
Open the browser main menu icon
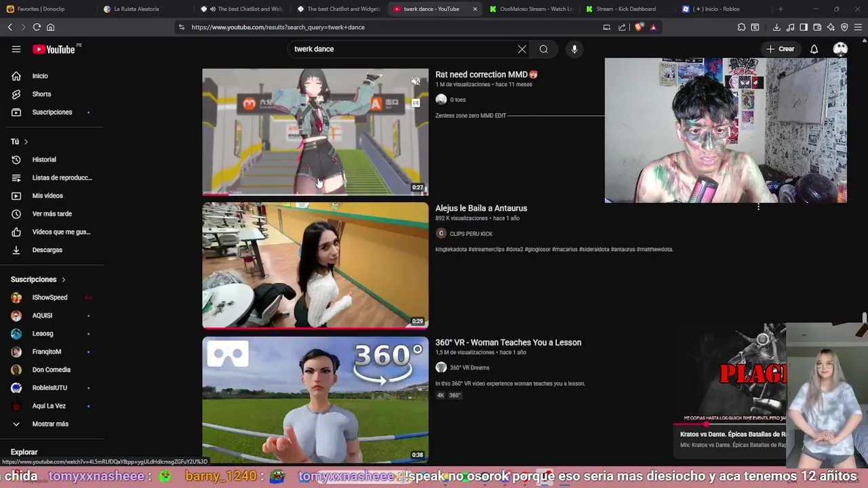click(858, 27)
